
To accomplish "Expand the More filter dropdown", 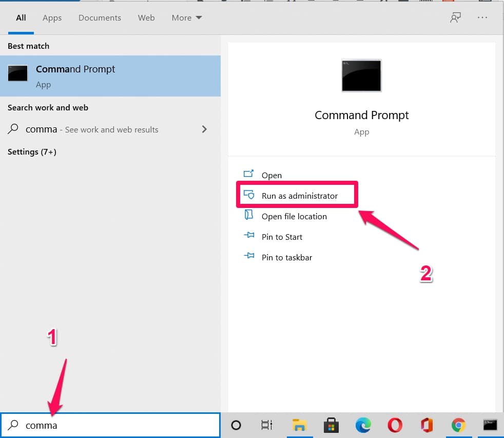I will pos(187,17).
